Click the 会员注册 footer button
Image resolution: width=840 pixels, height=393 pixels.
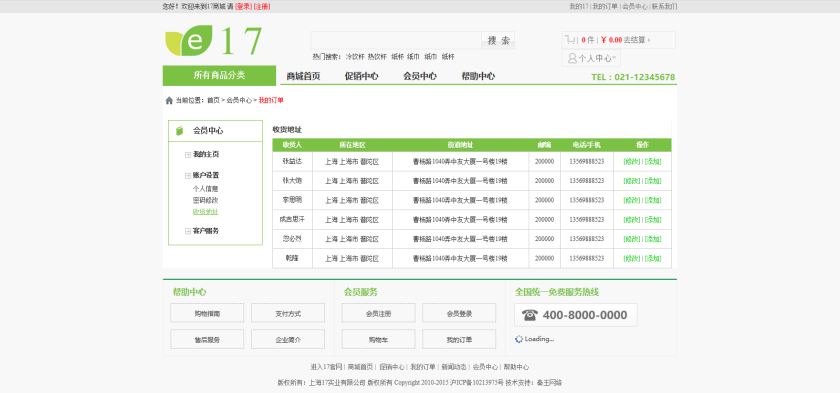379,313
